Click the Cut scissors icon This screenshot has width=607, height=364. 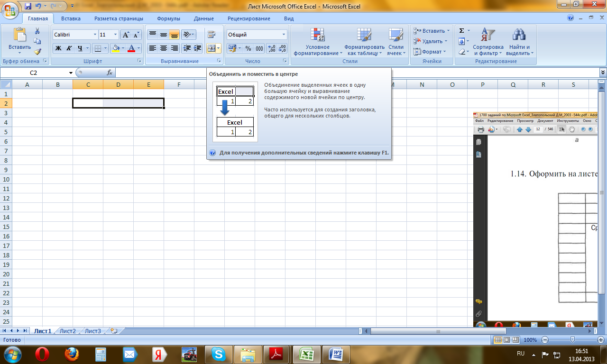coord(37,31)
